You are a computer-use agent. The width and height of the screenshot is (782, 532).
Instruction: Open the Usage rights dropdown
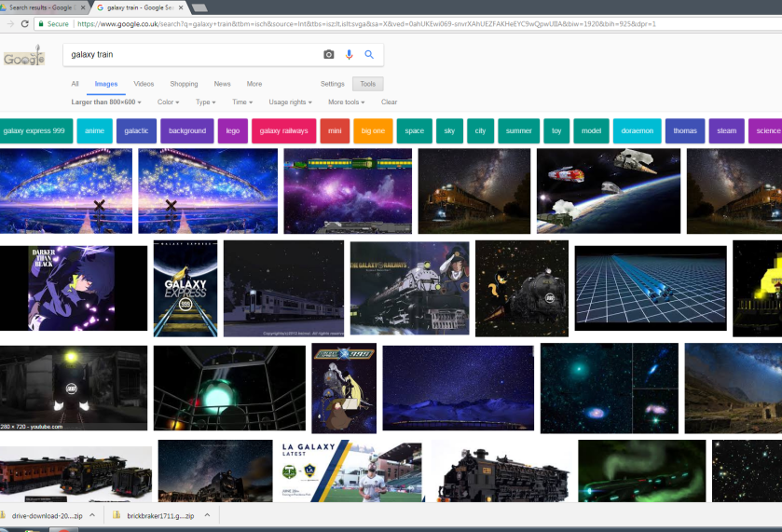click(290, 102)
